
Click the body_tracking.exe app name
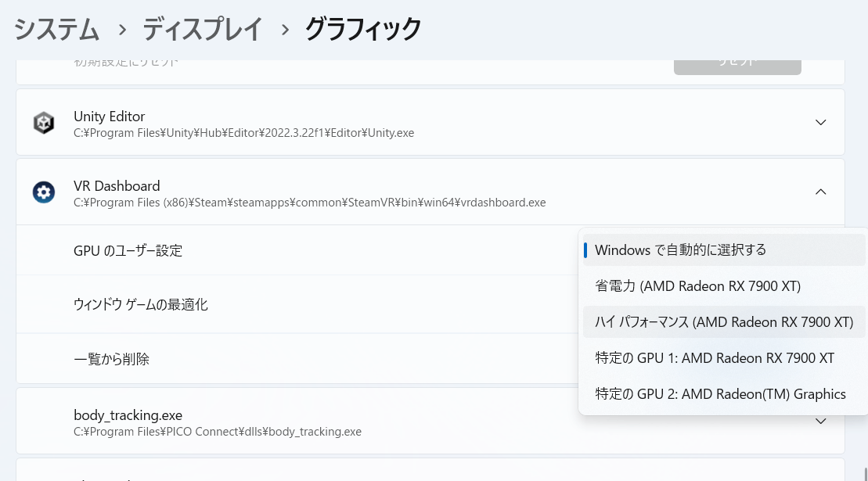[x=128, y=415]
